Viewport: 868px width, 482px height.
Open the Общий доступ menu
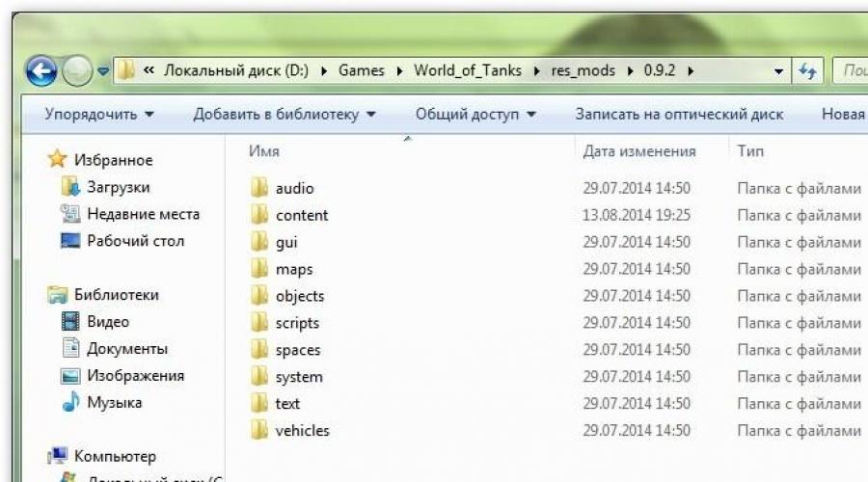coord(476,115)
